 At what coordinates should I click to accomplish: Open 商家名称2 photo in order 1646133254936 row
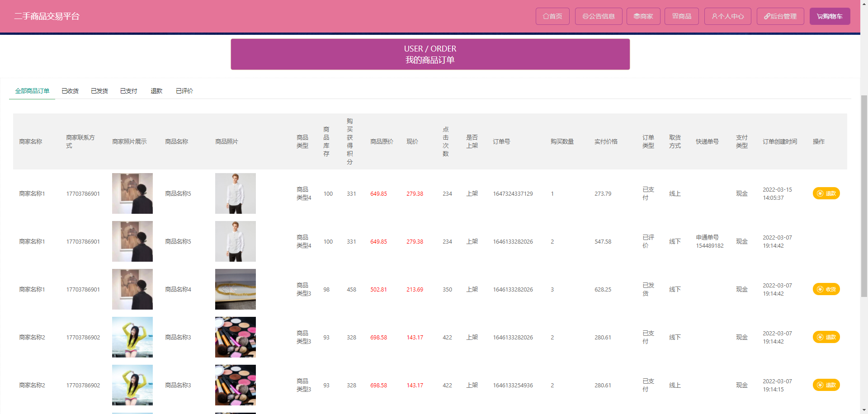click(132, 385)
